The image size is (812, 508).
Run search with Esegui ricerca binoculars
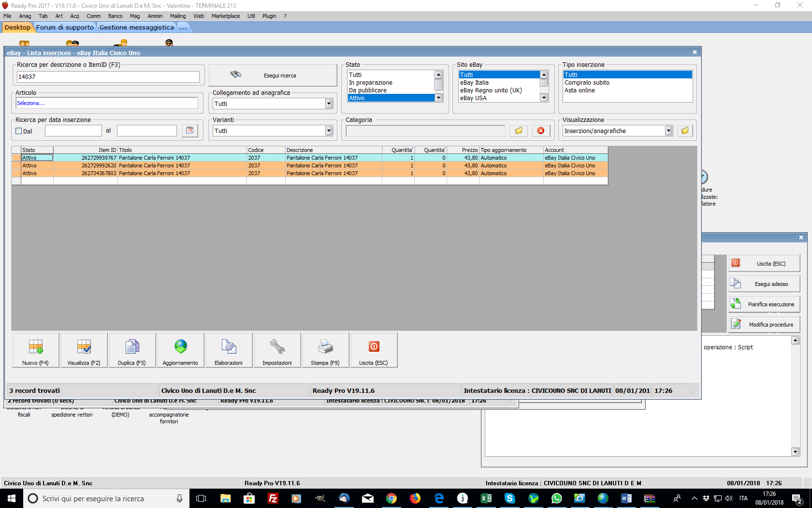click(x=273, y=75)
